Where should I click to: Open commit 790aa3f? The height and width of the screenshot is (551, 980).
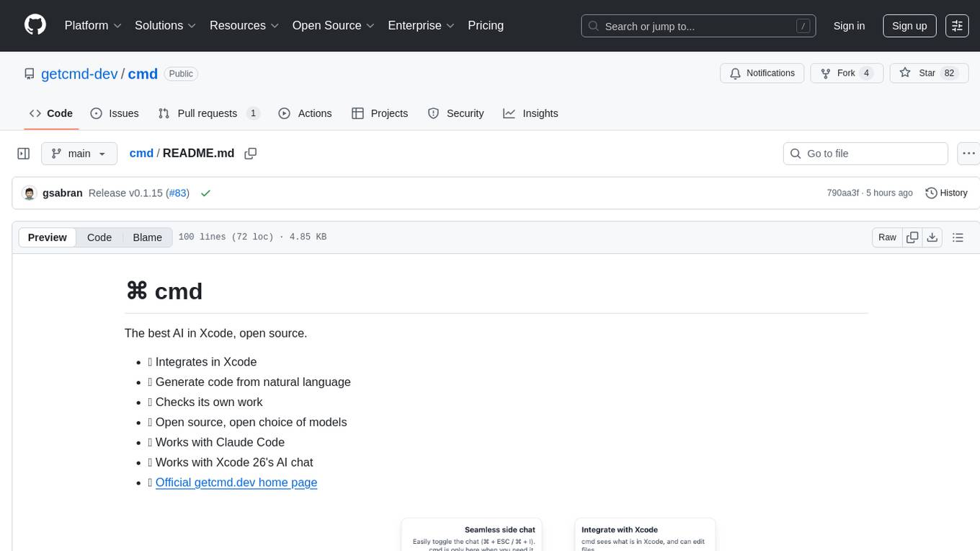pyautogui.click(x=842, y=193)
